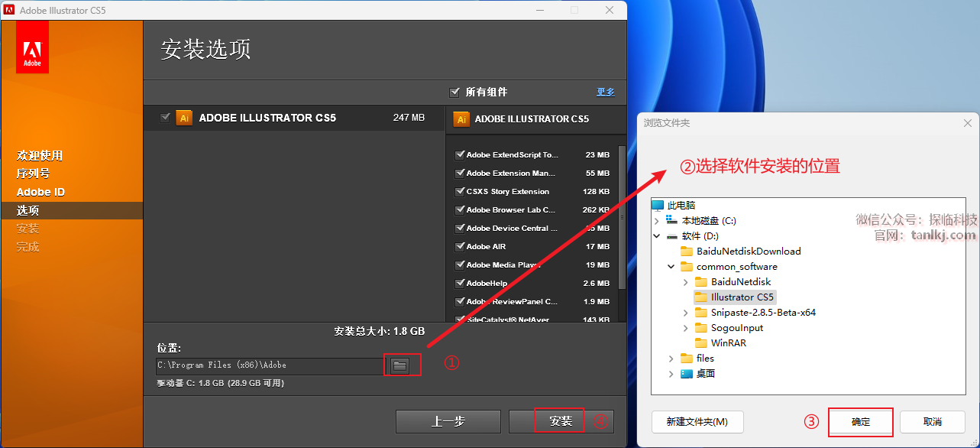Uncheck Adobe Browser Lab component

460,209
